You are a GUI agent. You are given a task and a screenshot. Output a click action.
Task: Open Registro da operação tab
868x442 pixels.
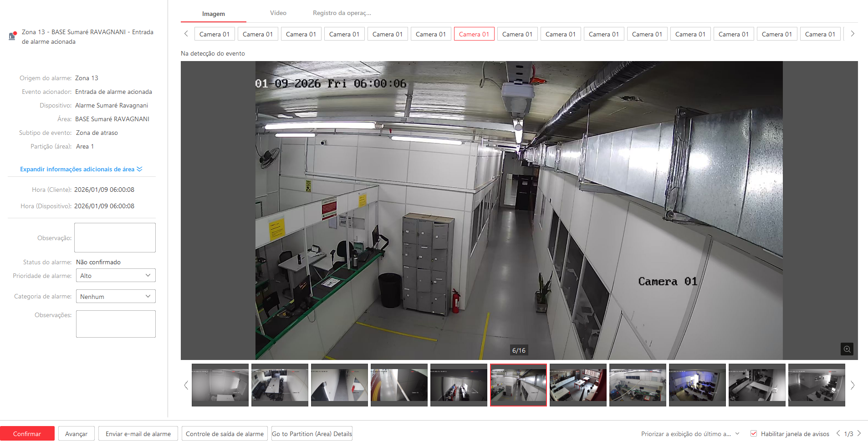pos(342,13)
